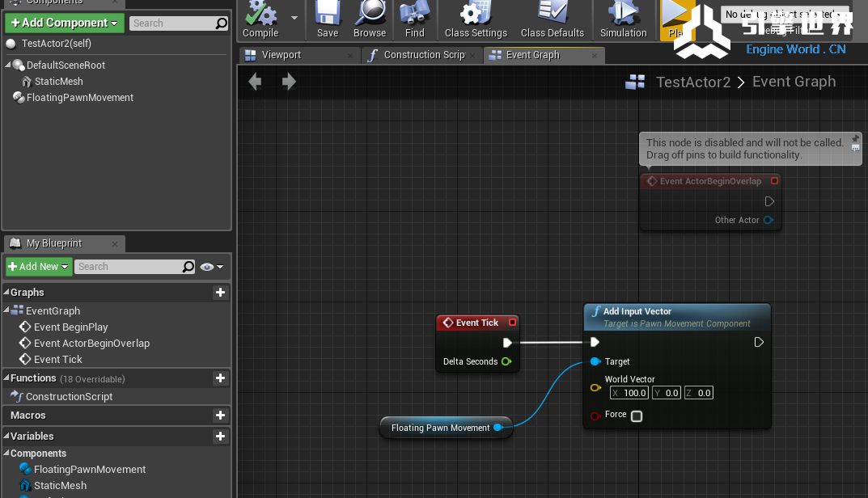Select ConstructionScript function
The image size is (868, 498).
[69, 396]
